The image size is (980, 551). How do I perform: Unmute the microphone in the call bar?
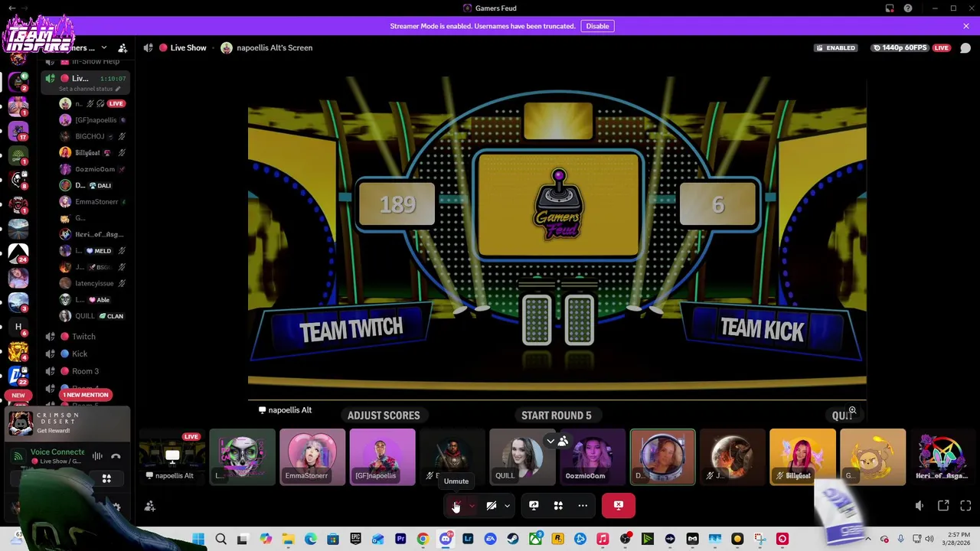click(x=456, y=505)
